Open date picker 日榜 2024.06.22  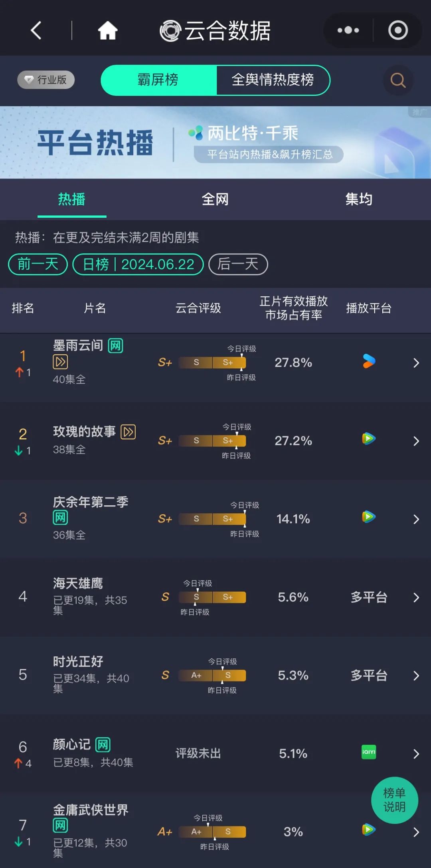(138, 264)
